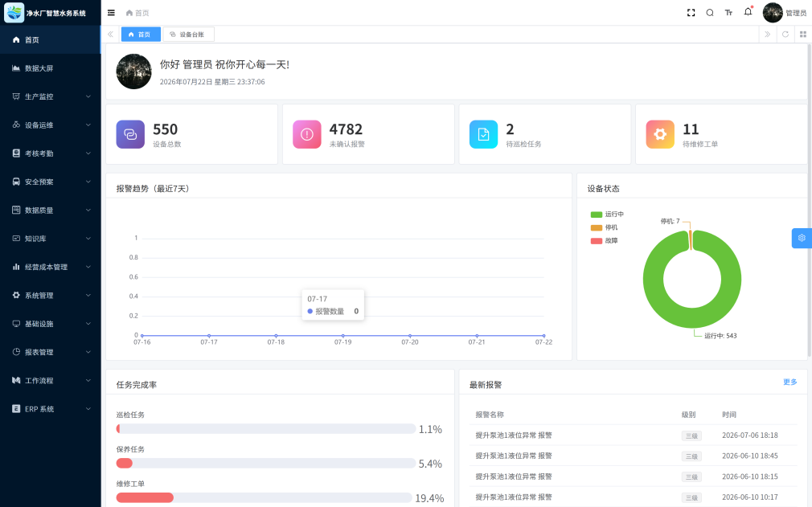Switch to the 设备台账 tab

point(188,34)
